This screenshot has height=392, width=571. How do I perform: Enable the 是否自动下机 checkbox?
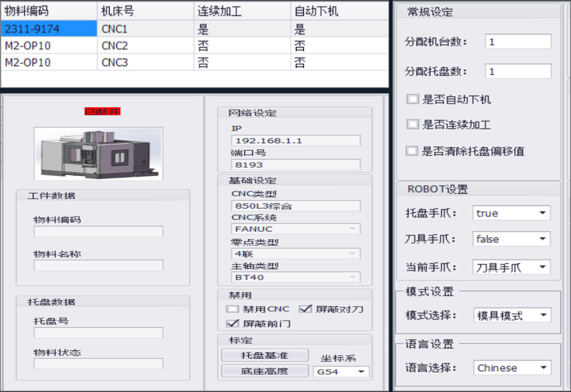(413, 99)
